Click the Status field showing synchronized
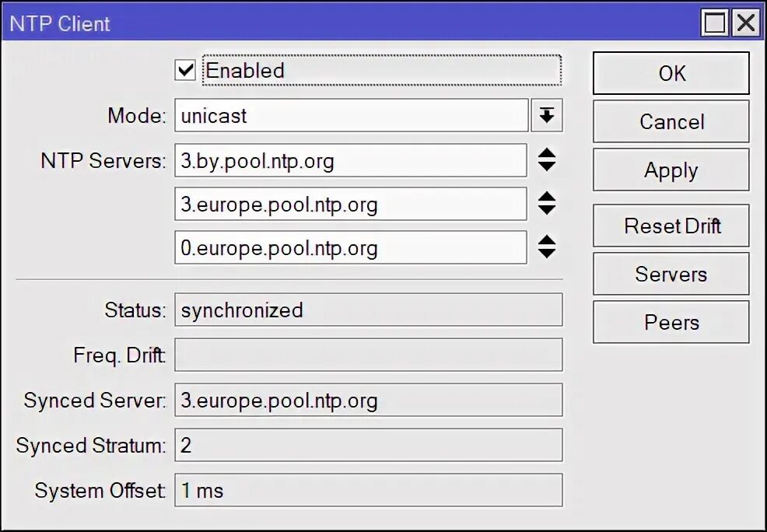 point(369,310)
